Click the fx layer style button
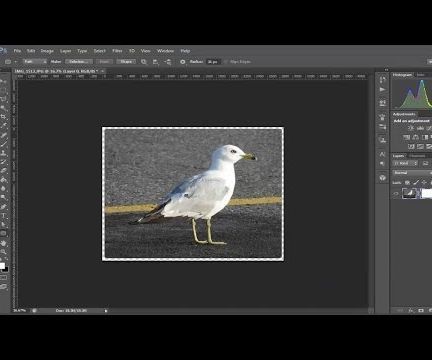This screenshot has height=360, width=432. click(411, 310)
